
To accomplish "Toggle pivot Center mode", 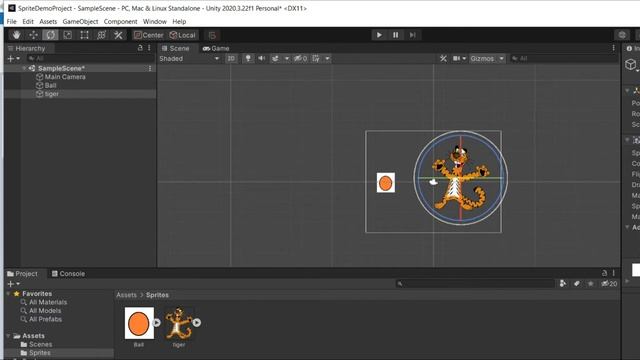I will 149,35.
